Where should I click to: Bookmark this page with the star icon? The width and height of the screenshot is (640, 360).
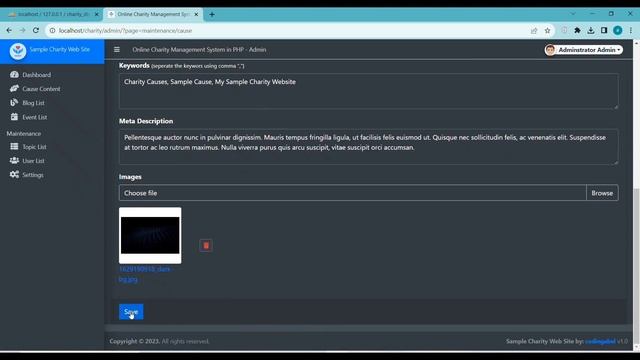tap(547, 31)
